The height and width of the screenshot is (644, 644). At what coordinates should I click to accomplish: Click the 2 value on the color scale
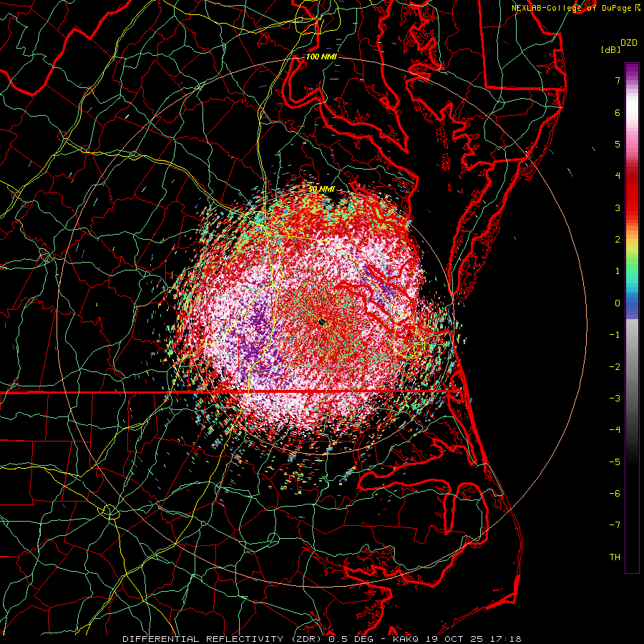(x=618, y=240)
